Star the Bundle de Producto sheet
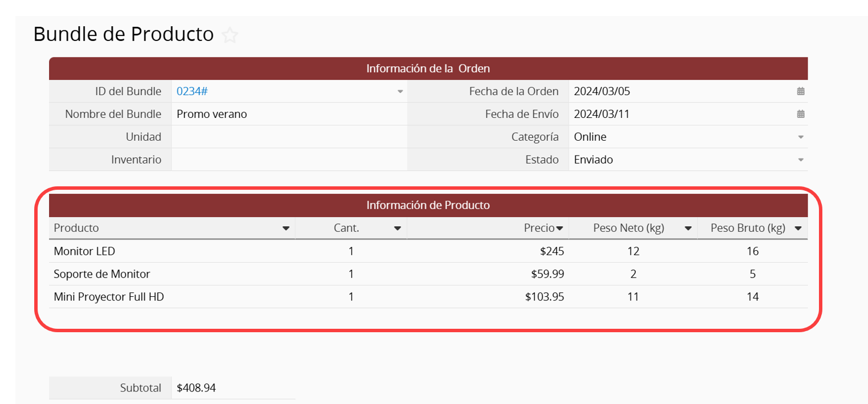The width and height of the screenshot is (868, 404). (x=230, y=35)
